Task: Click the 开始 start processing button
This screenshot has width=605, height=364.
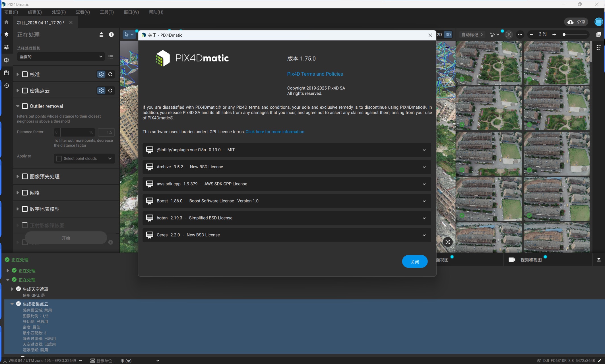Action: coord(66,238)
